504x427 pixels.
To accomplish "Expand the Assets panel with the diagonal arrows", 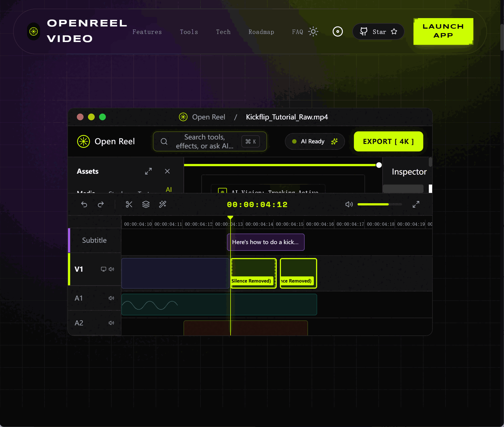I will pos(148,171).
